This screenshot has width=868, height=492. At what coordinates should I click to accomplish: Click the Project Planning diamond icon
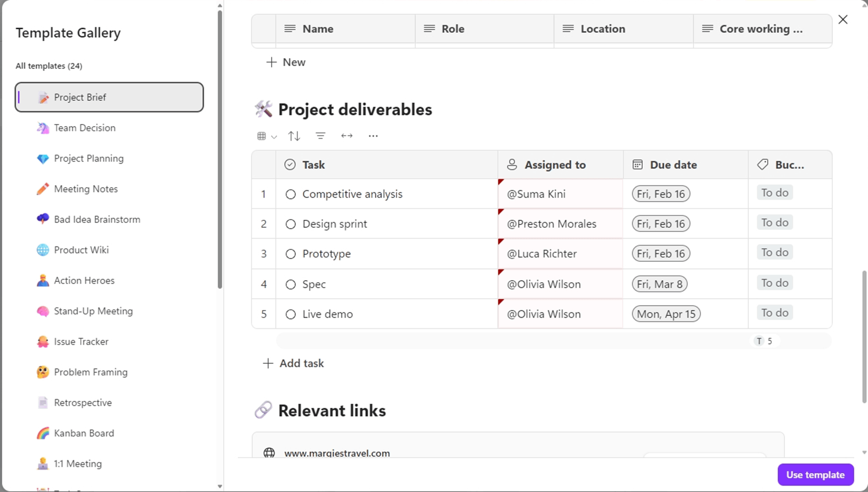[43, 159]
